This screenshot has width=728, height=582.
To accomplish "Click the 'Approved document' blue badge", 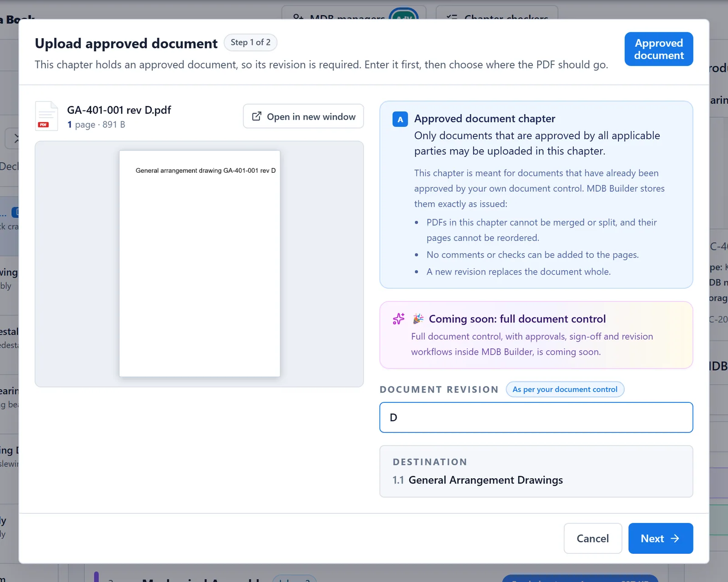I will [x=659, y=49].
